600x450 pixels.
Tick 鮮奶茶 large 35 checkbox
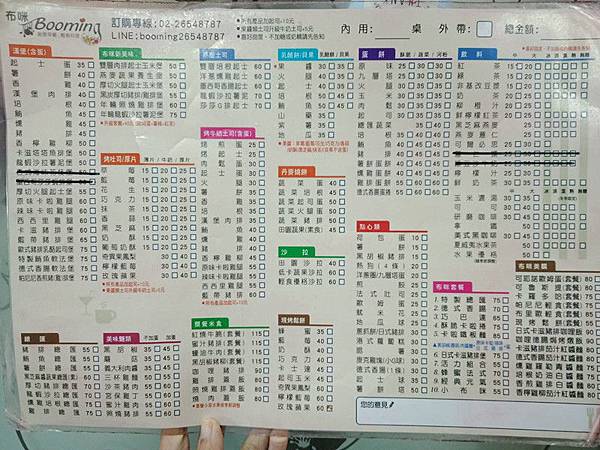click(537, 183)
